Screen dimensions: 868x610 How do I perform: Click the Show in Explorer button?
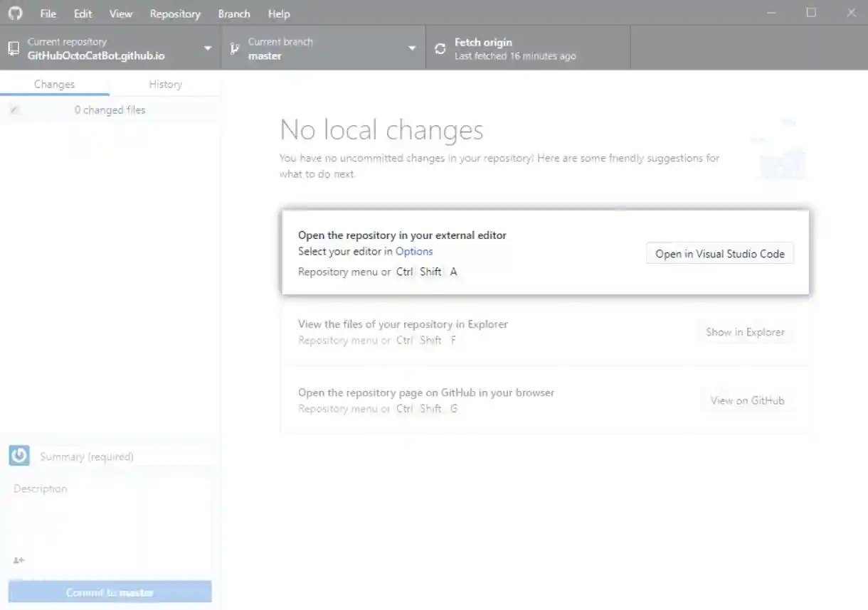745,332
